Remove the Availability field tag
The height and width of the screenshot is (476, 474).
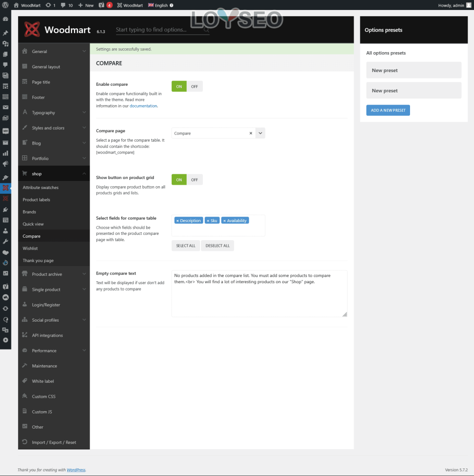225,221
